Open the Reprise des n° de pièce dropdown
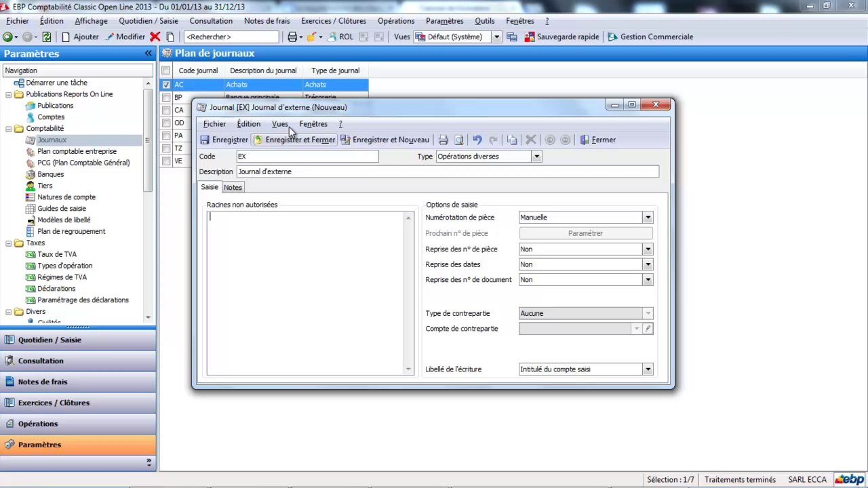The image size is (868, 488). pos(648,249)
